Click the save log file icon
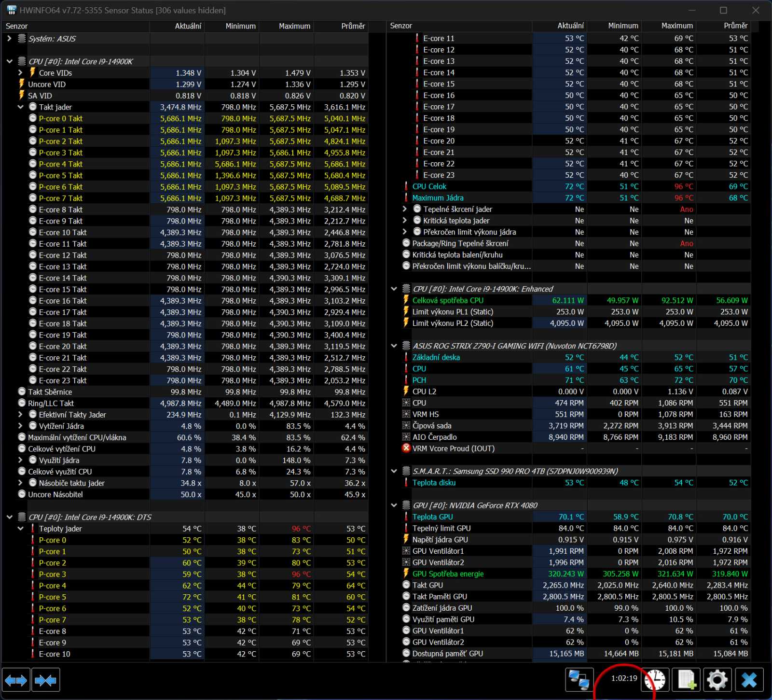The height and width of the screenshot is (700, 772). point(687,681)
